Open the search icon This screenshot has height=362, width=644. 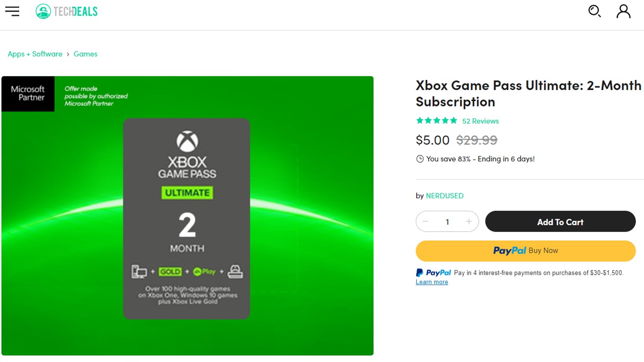pyautogui.click(x=594, y=11)
